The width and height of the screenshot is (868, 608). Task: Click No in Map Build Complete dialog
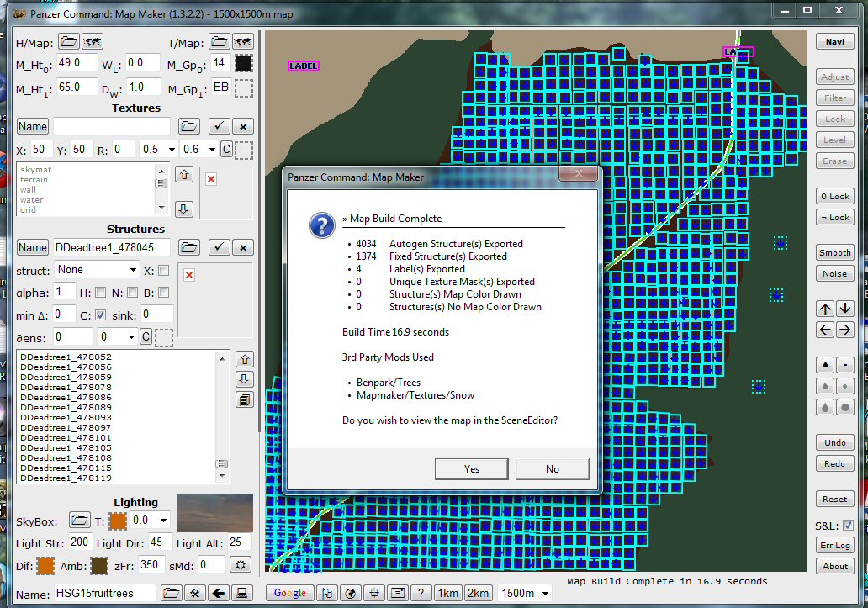point(553,468)
